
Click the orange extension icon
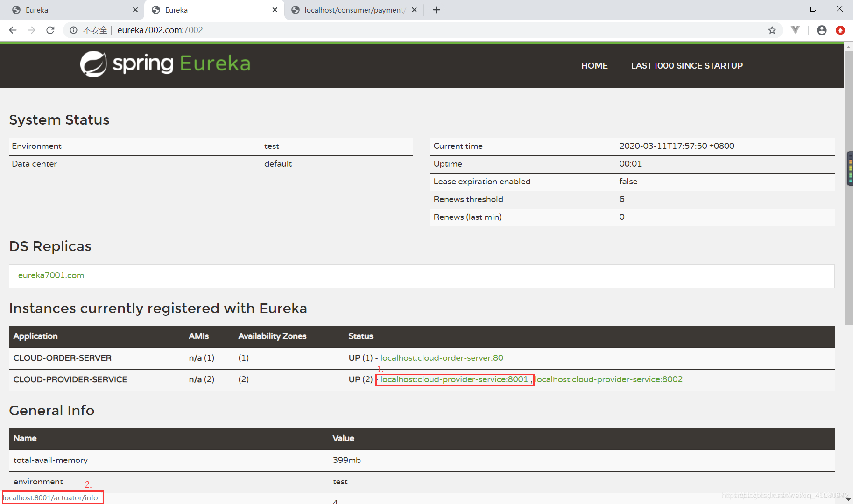(840, 30)
